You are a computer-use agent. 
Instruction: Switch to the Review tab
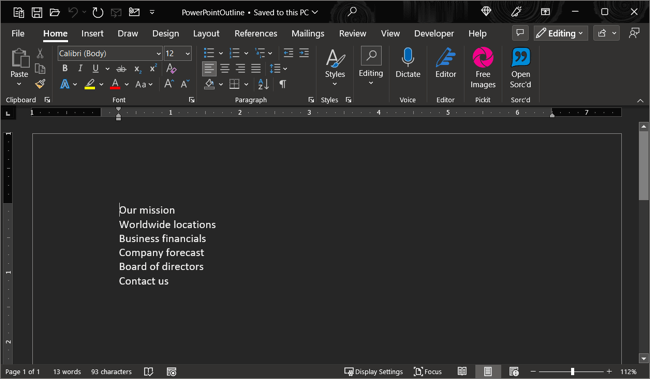point(352,34)
